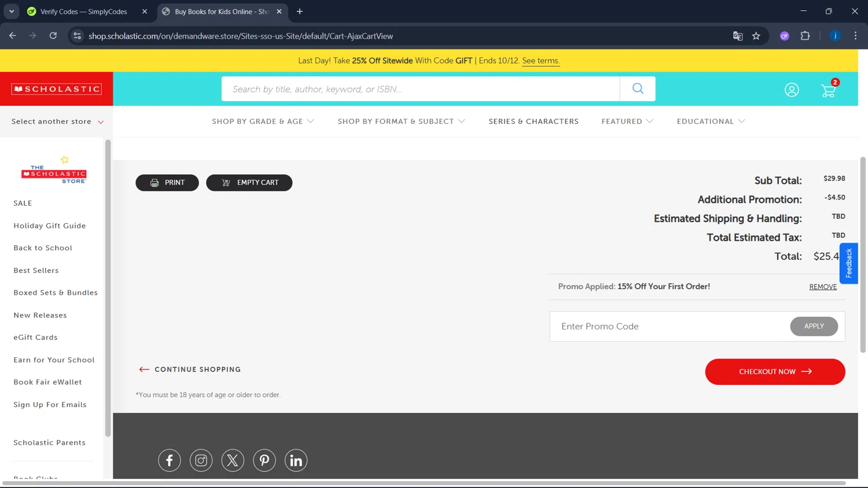Click APPLY promo code button
The image size is (868, 488).
pyautogui.click(x=814, y=326)
